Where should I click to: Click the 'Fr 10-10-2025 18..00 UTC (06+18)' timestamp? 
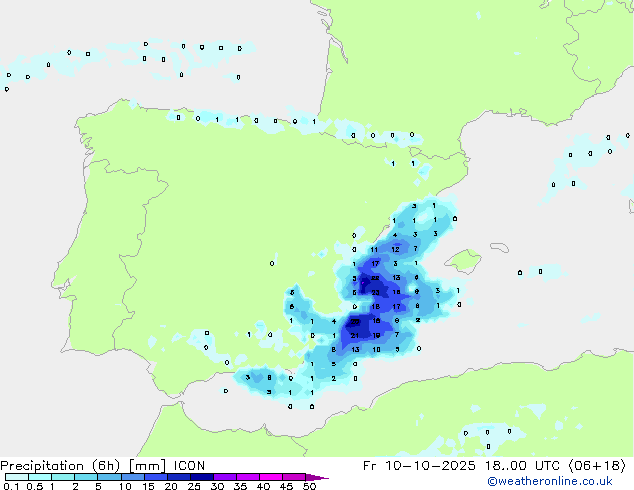click(x=494, y=466)
